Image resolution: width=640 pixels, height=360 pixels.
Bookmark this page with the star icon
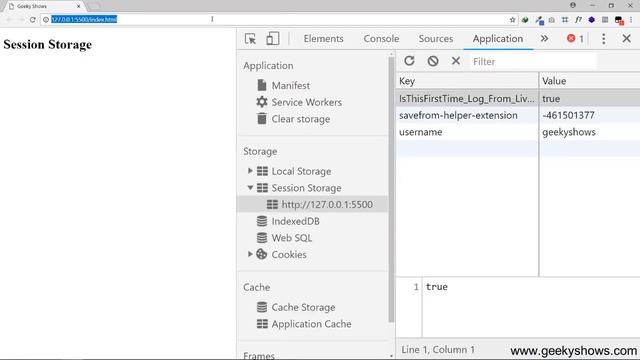513,19
